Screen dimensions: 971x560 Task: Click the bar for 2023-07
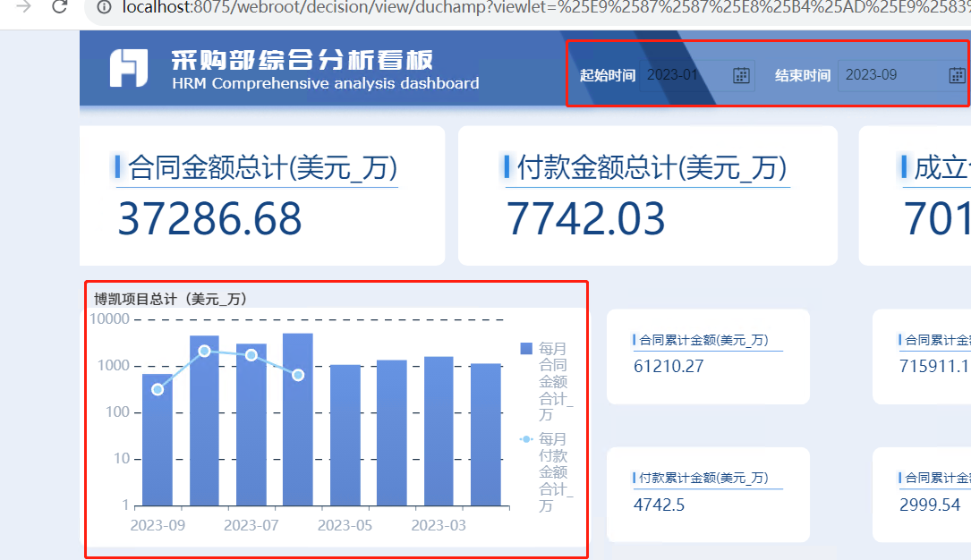[x=251, y=425]
